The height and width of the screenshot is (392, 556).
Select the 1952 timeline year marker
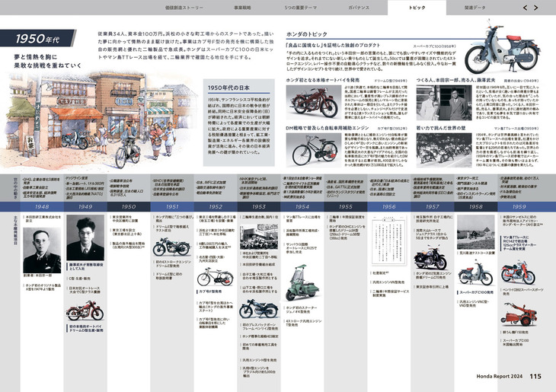(216, 206)
